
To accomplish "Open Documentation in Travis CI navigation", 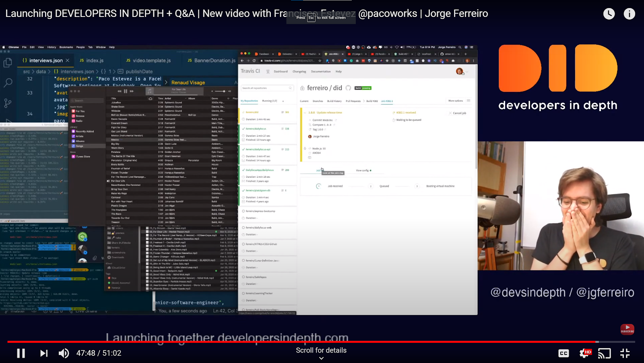I will tap(321, 71).
